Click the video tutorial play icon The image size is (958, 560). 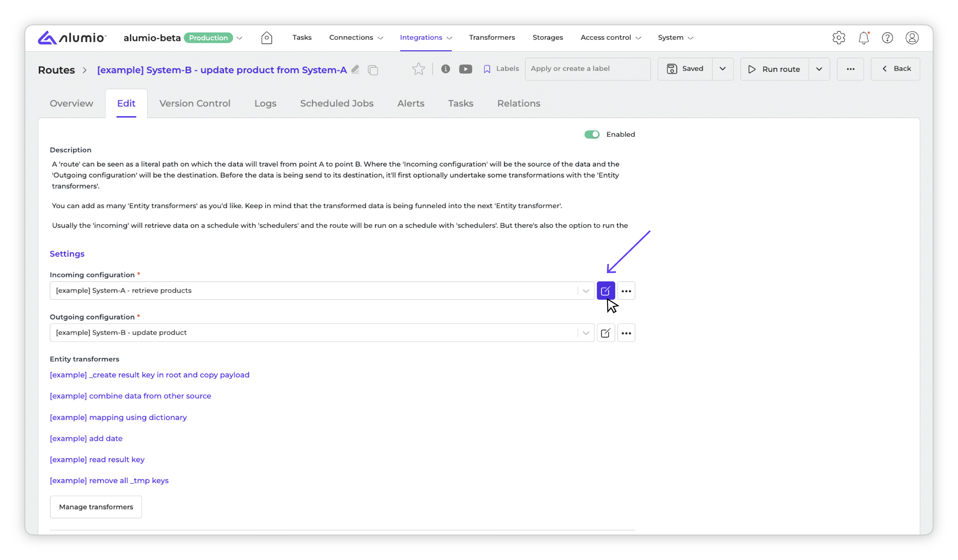(465, 69)
